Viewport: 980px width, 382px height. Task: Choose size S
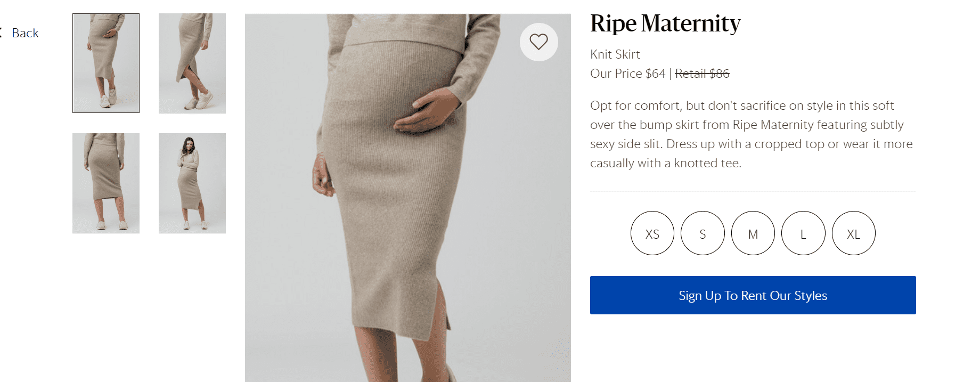(x=703, y=233)
